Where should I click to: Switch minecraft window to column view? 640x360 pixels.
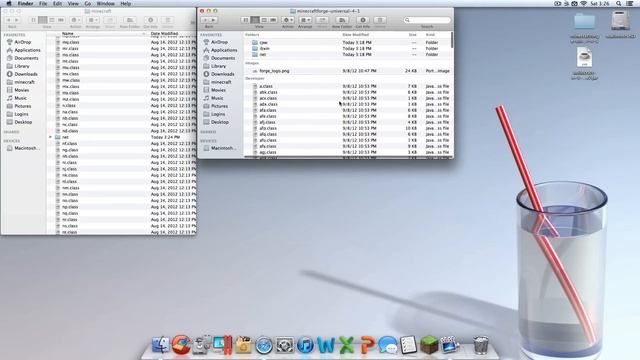pos(52,20)
